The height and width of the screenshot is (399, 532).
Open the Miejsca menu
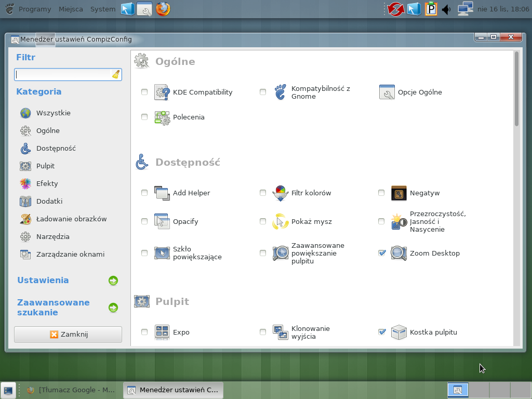point(71,9)
